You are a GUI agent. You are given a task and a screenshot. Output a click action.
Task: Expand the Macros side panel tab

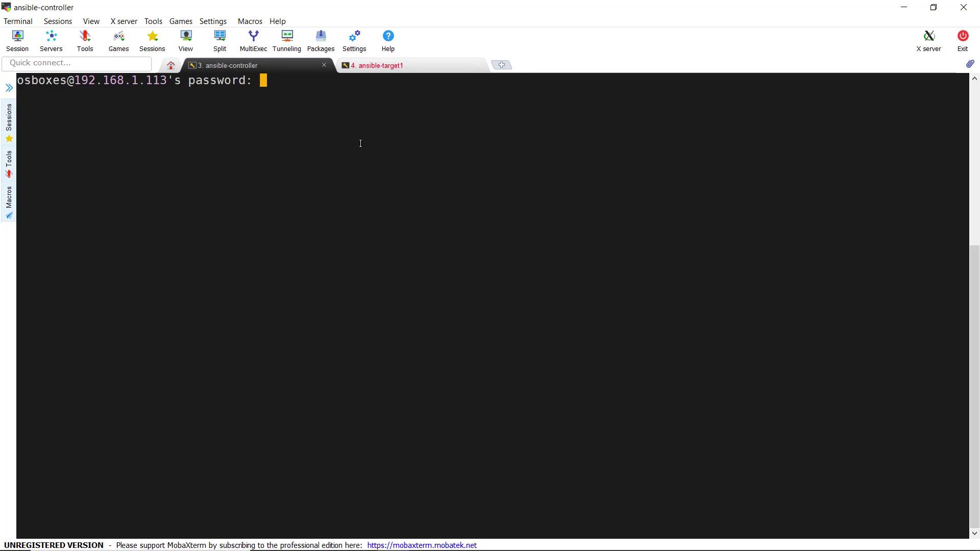(9, 202)
